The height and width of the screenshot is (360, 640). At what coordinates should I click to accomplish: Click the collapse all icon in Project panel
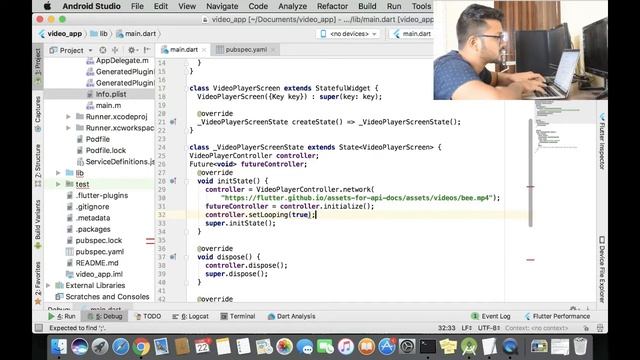(115, 50)
